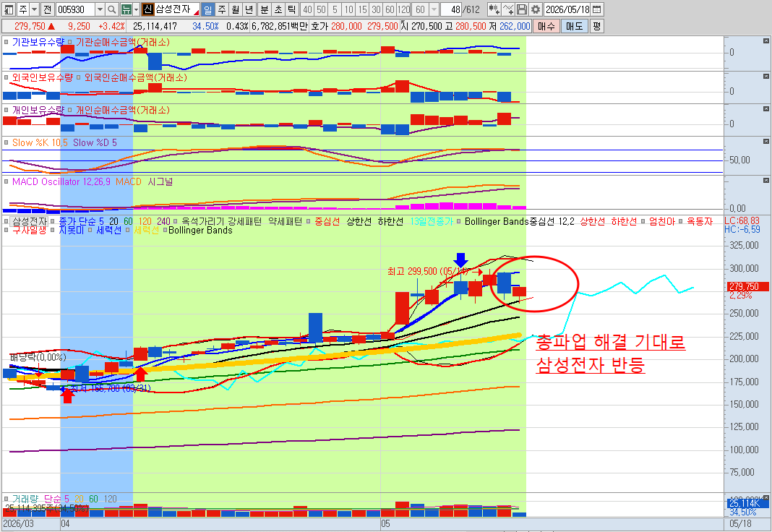Choose the 40 interval button
The height and width of the screenshot is (532, 772).
tap(307, 9)
